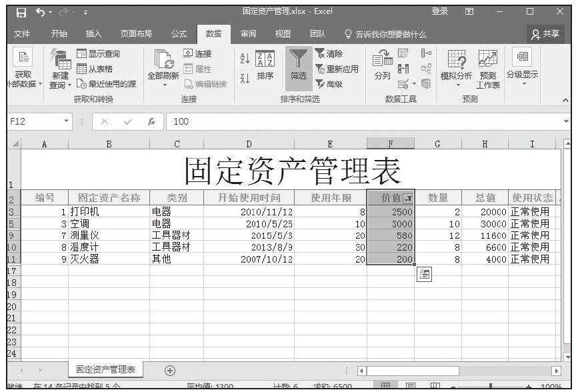The width and height of the screenshot is (576, 392).
Task: Open the 公式 (Formulas) ribbon tab
Action: point(179,34)
